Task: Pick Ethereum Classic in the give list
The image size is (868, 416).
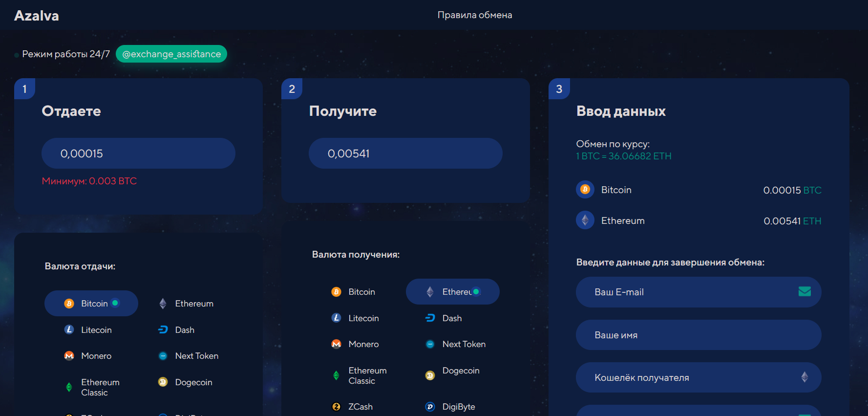Action: click(x=100, y=387)
